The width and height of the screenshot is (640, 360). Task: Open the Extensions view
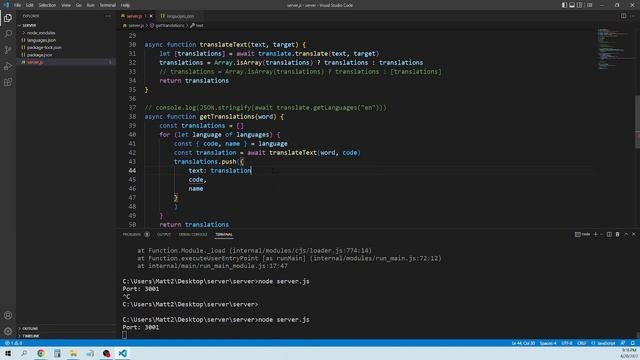8,82
